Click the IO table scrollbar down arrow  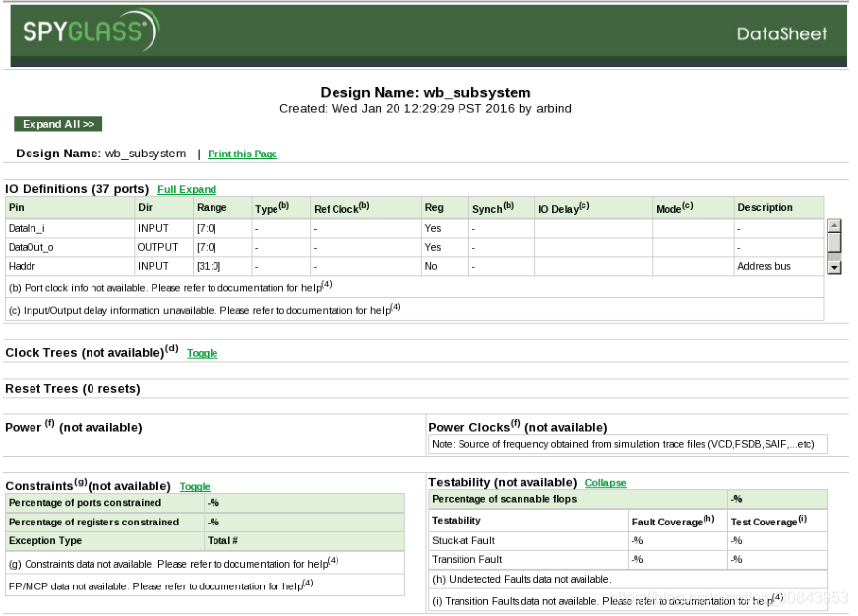pos(834,268)
